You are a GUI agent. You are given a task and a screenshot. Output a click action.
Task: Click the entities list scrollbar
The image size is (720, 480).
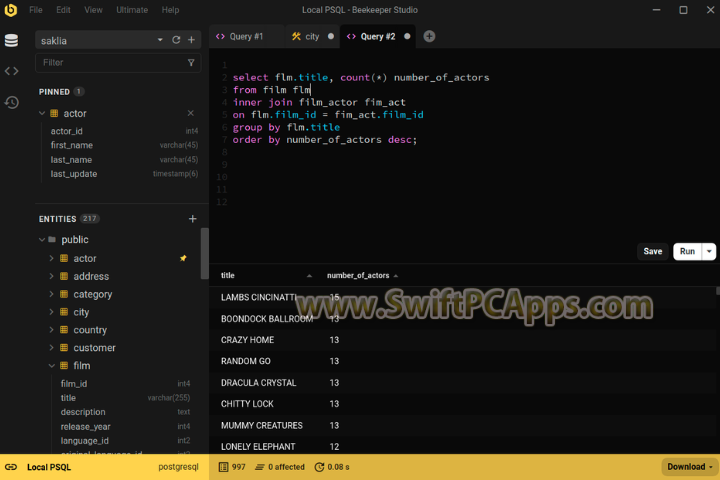pos(205,253)
